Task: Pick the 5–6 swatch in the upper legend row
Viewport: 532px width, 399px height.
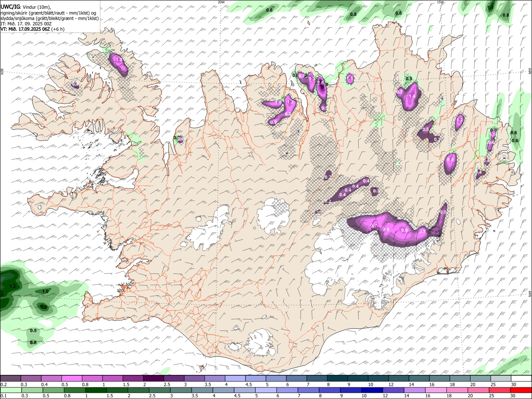Action: 276,379
